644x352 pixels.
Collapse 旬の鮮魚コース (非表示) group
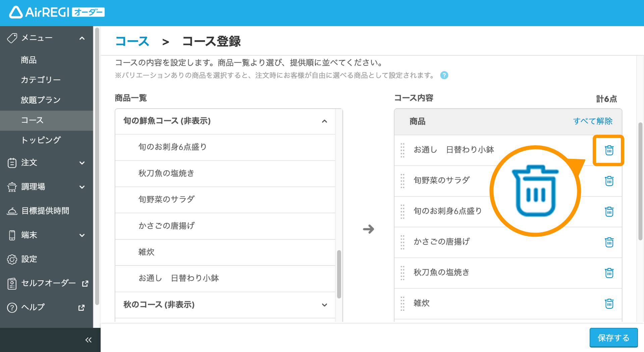click(324, 121)
